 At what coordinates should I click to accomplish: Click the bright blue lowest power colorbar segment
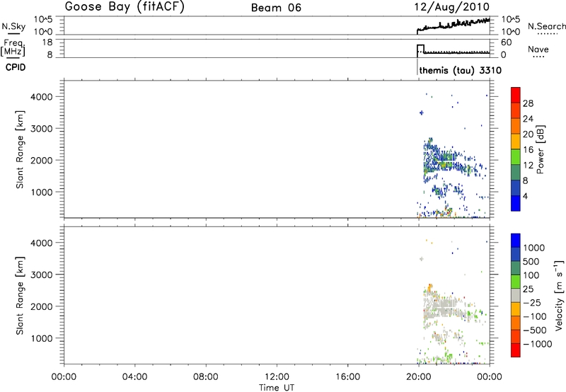(x=516, y=203)
